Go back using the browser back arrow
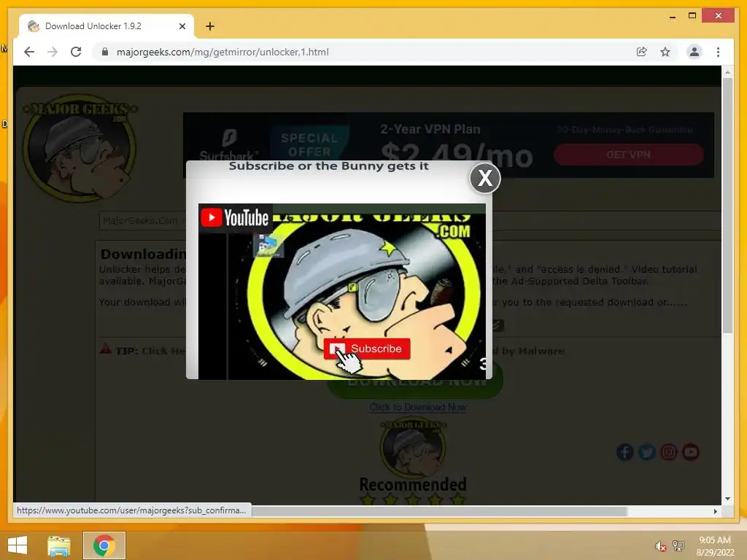 (29, 52)
